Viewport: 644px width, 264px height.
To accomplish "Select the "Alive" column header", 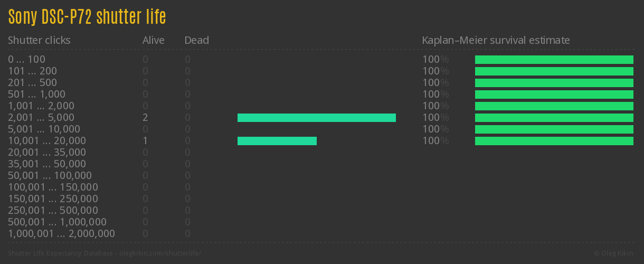I will [x=153, y=40].
